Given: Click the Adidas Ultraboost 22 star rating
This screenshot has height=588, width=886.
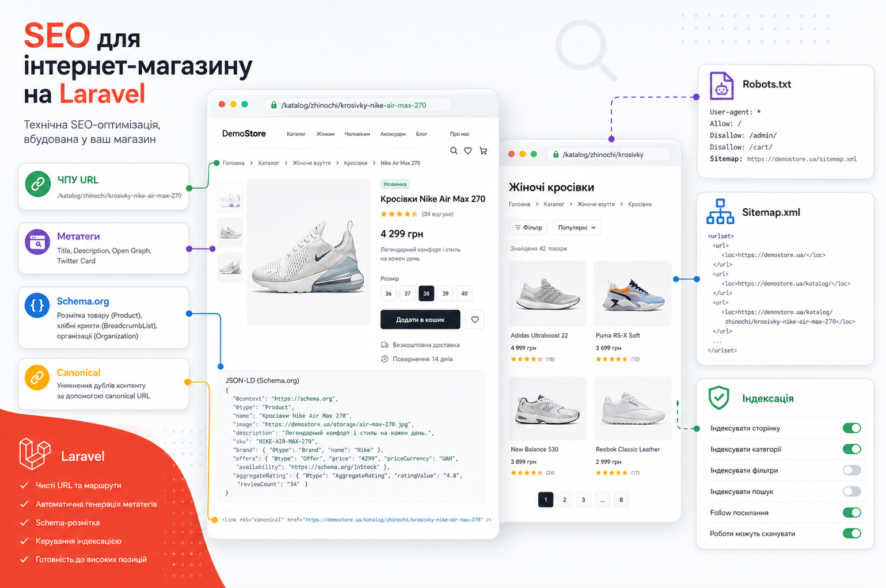Looking at the screenshot, I should tap(526, 359).
